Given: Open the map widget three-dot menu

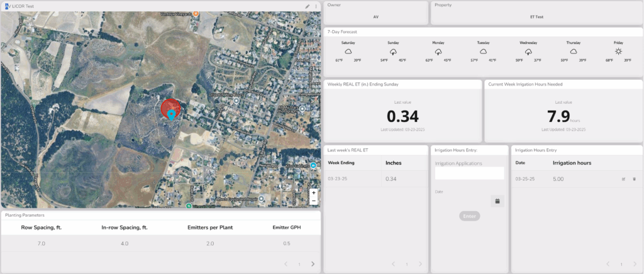Looking at the screenshot, I should coord(316,6).
